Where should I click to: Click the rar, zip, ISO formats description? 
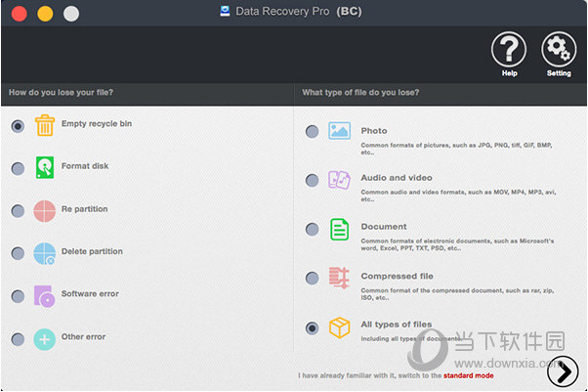coord(457,294)
